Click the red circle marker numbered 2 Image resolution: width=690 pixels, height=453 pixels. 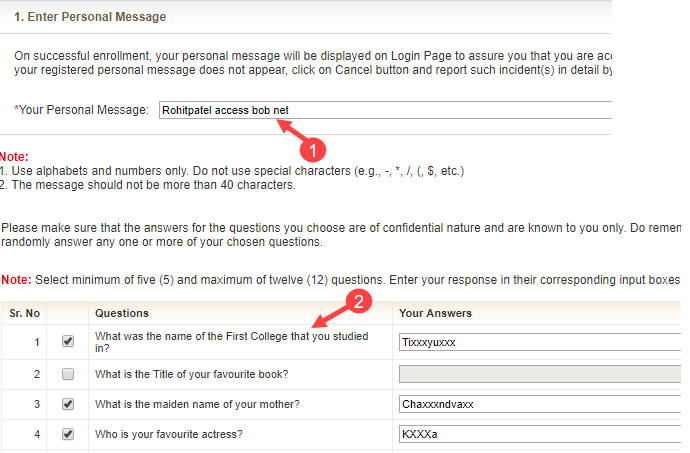(359, 302)
